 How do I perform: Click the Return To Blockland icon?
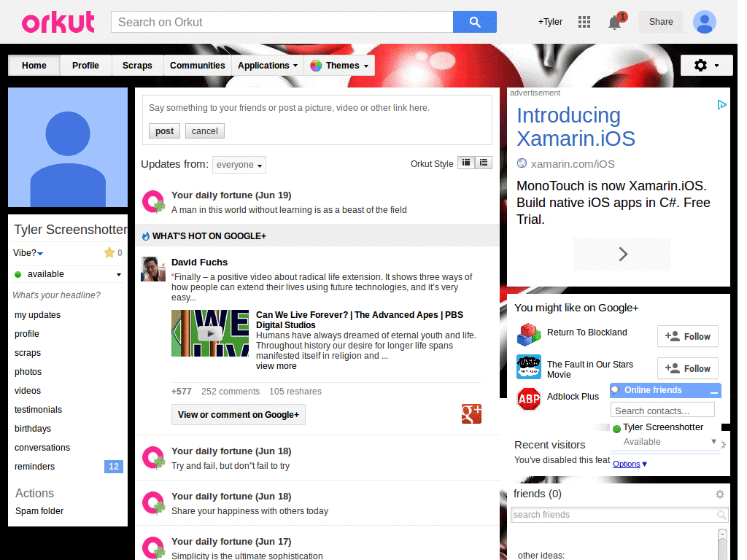pos(529,334)
